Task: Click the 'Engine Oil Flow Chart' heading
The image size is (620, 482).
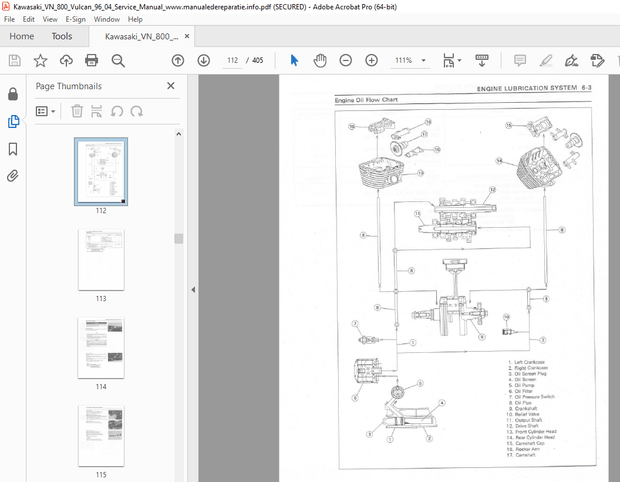Action: pos(366,100)
